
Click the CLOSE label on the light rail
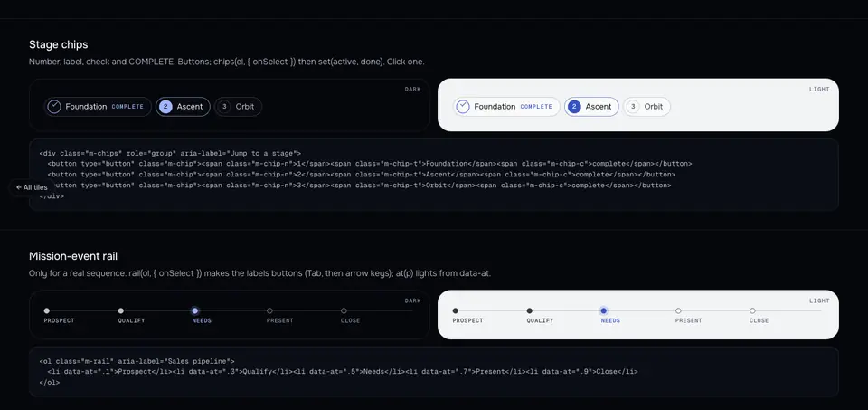tap(759, 320)
